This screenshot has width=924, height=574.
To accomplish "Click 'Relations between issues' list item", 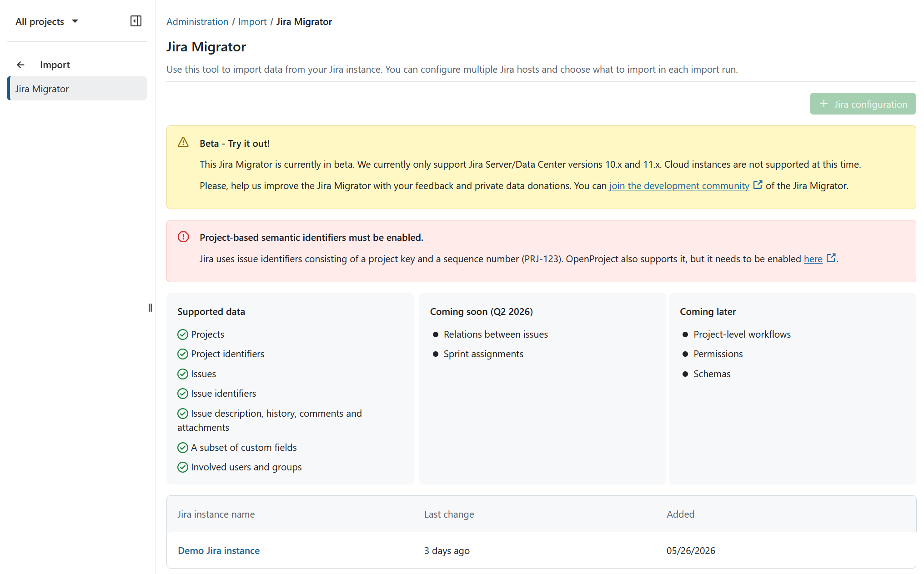I will pos(496,334).
